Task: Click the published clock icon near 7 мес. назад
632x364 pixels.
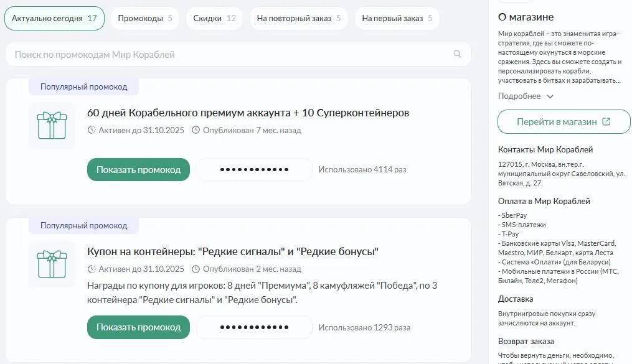Action: pos(196,130)
